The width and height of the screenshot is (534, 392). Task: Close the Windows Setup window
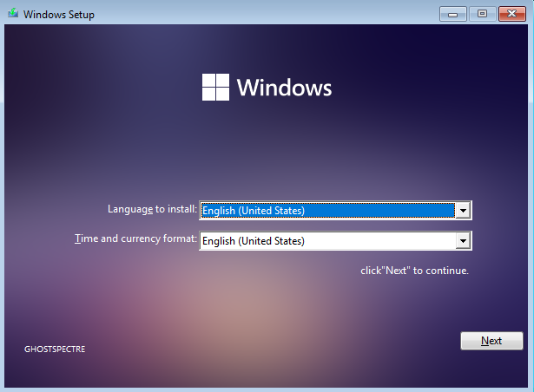512,14
